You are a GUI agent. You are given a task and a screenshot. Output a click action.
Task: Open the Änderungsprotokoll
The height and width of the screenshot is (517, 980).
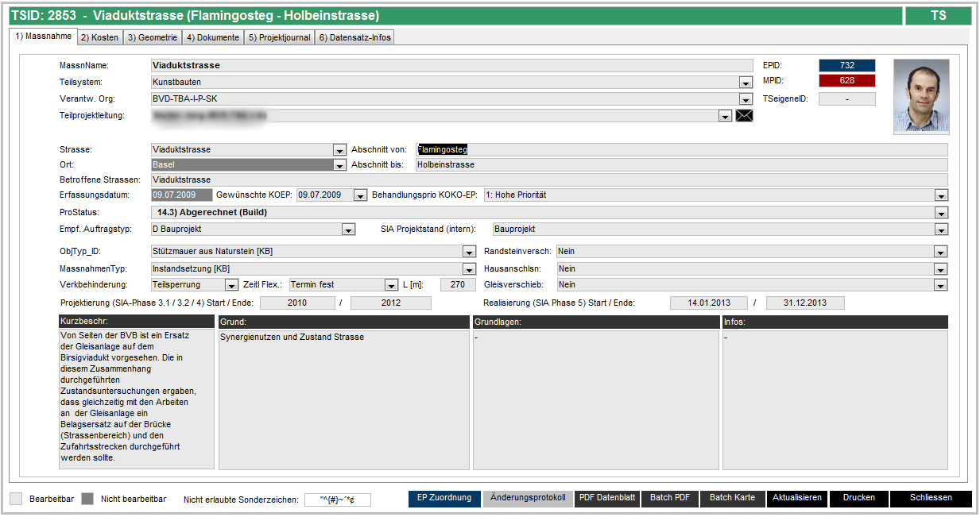528,498
